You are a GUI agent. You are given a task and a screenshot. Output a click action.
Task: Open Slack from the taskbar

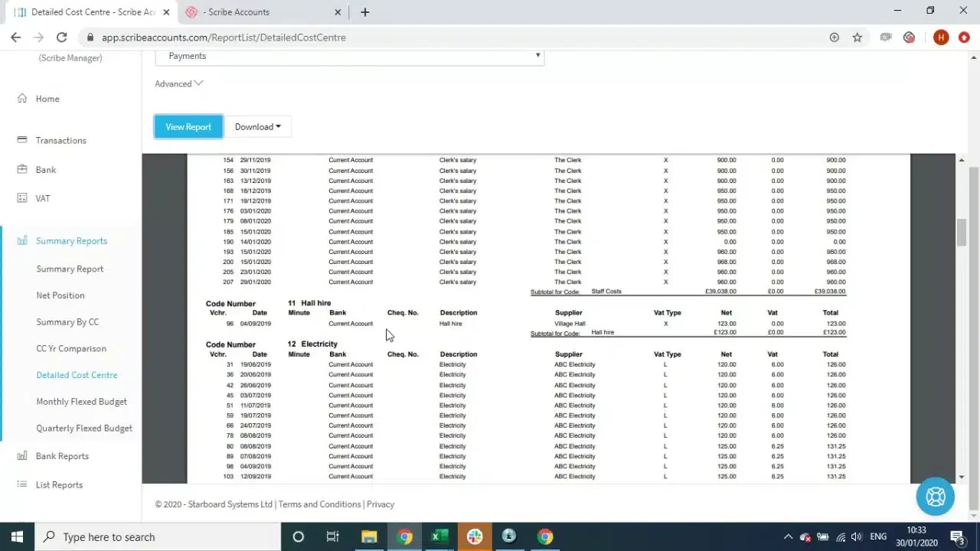(x=474, y=536)
